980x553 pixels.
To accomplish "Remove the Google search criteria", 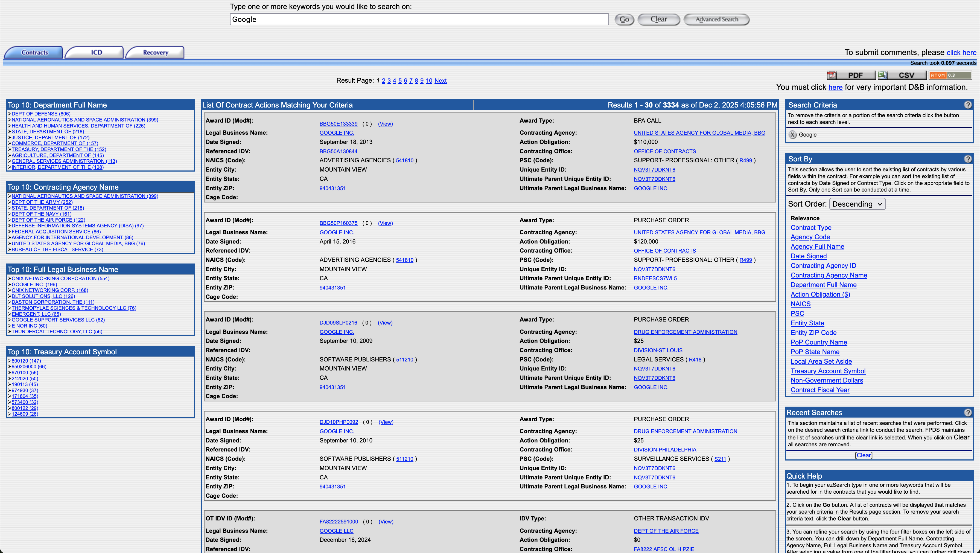I will click(792, 134).
